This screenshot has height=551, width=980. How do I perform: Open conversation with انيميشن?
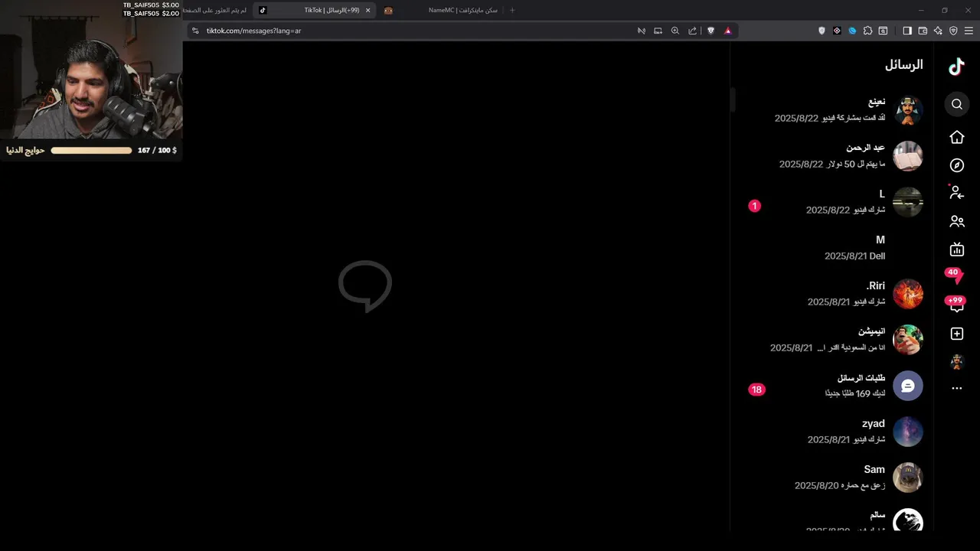pos(831,340)
